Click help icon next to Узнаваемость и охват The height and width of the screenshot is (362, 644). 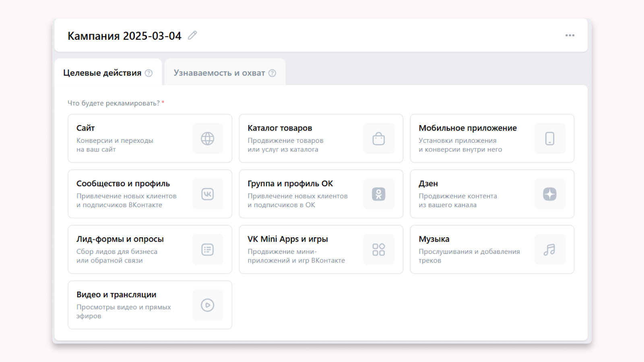click(272, 73)
